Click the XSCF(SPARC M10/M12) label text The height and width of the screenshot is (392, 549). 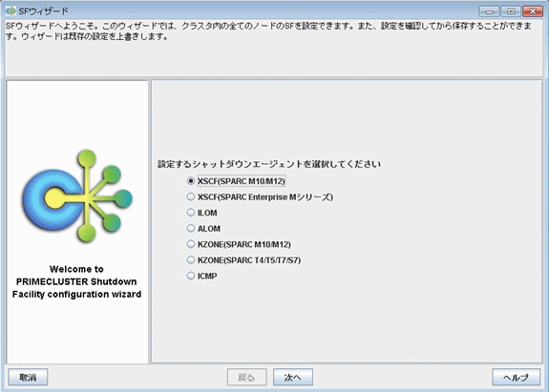[x=242, y=181]
